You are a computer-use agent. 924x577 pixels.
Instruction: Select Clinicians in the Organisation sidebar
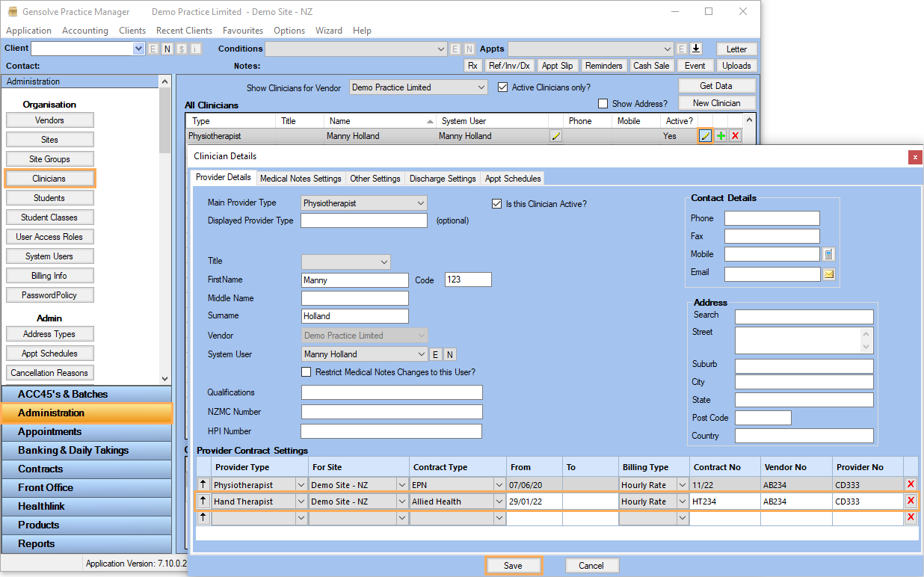[x=49, y=178]
